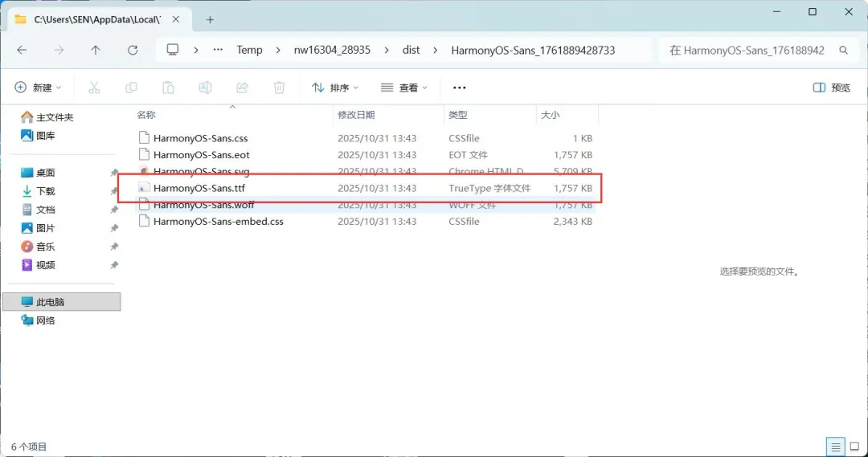
Task: Toggle the 预览 preview pane
Action: coord(831,88)
